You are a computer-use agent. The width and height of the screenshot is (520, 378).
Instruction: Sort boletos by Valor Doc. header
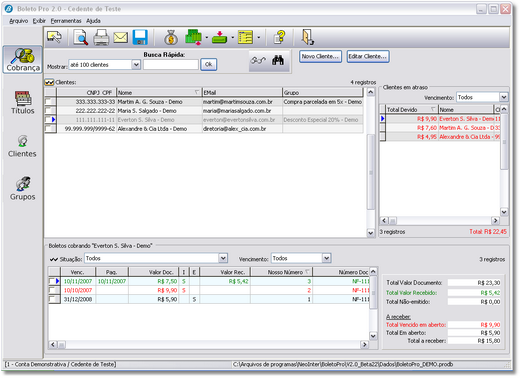153,272
